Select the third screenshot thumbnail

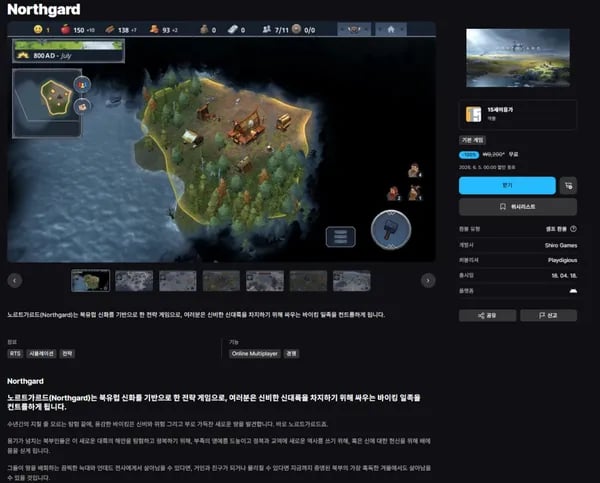178,281
